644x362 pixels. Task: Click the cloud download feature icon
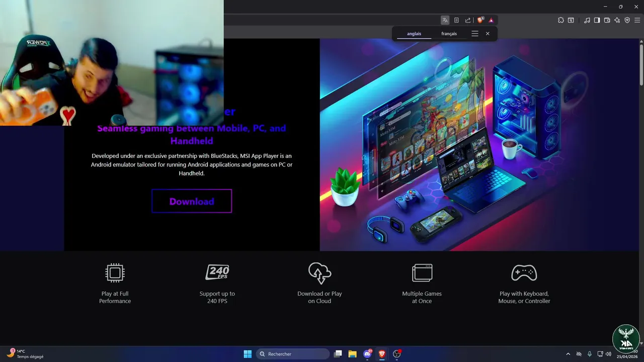(319, 273)
